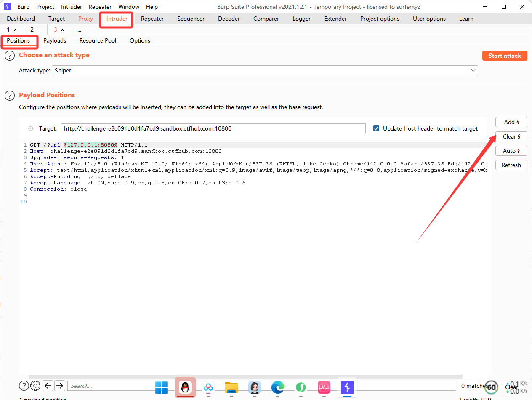Image resolution: width=532 pixels, height=400 pixels.
Task: Open File Explorer from the taskbar
Action: pyautogui.click(x=231, y=387)
